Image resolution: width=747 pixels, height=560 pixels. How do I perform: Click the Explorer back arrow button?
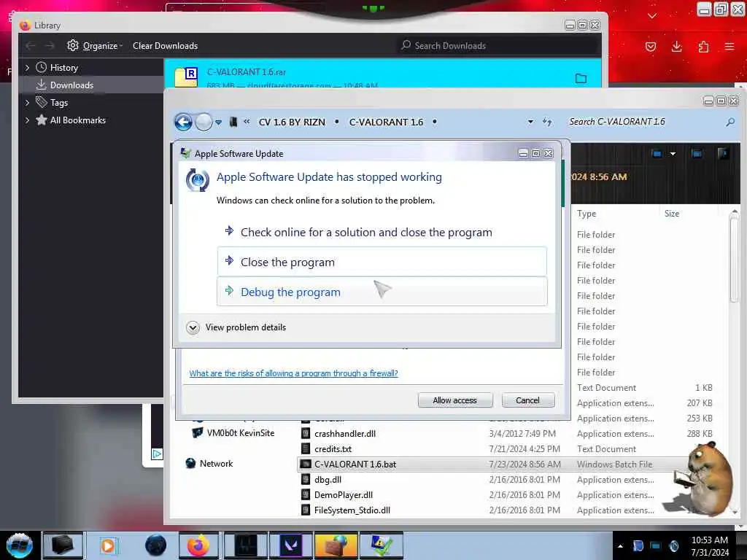coord(183,122)
